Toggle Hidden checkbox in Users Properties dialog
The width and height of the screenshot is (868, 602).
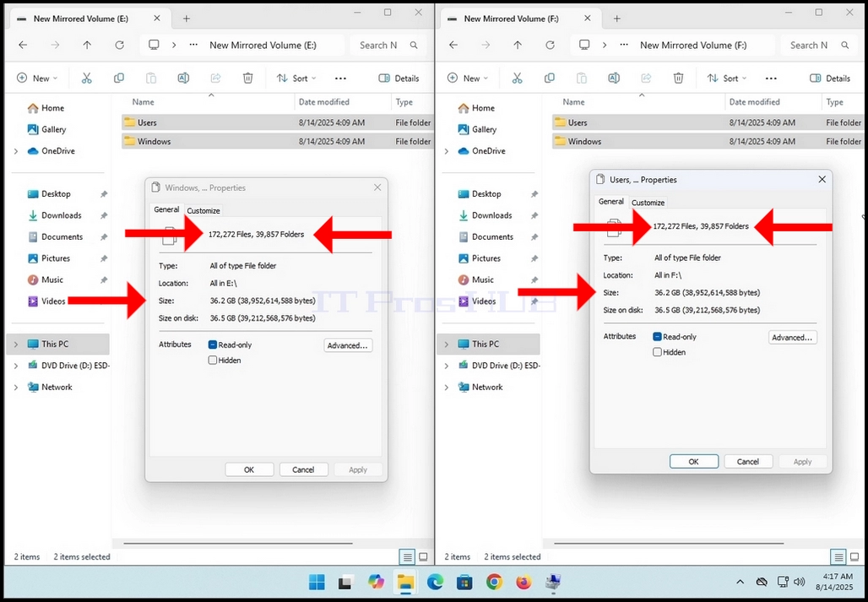(657, 352)
